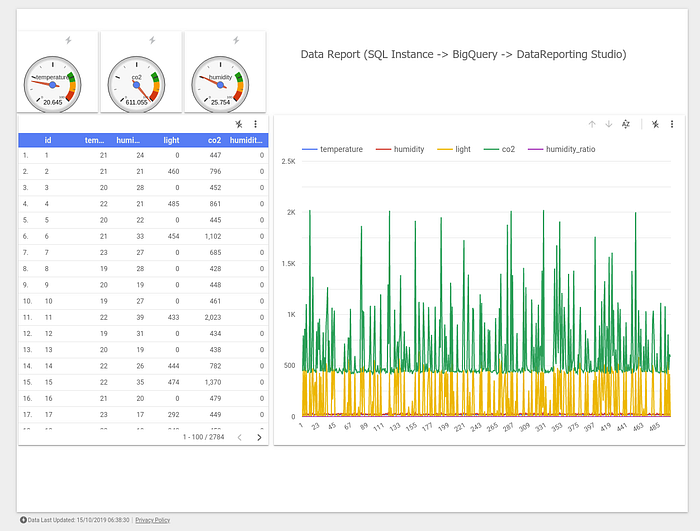Click lightning bolt icon above humidity gauge
This screenshot has width=700, height=531.
click(x=236, y=40)
